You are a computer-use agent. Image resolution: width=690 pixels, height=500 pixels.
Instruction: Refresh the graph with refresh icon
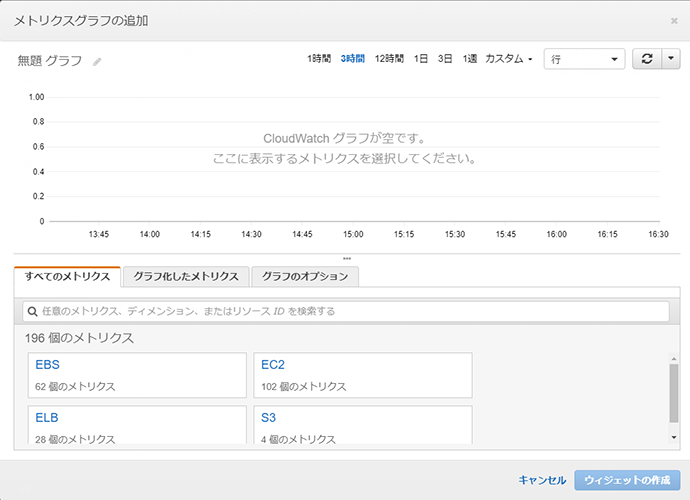(x=647, y=59)
